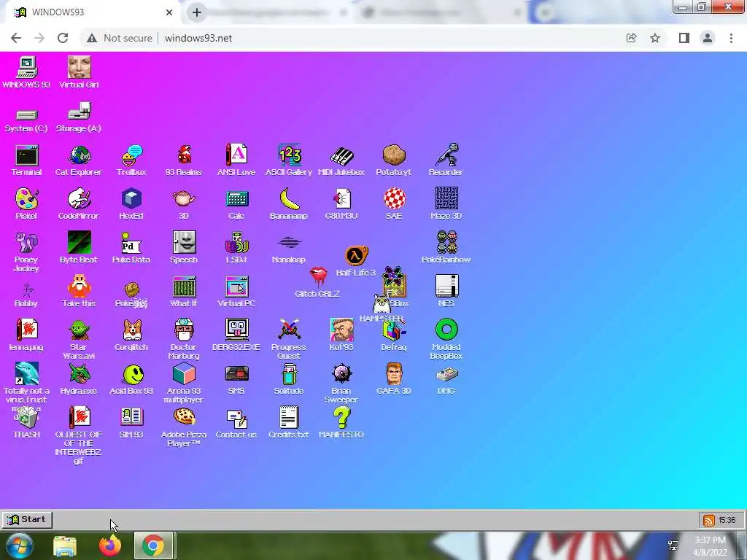The image size is (747, 560).
Task: Open the Potato.yt icon
Action: click(394, 155)
